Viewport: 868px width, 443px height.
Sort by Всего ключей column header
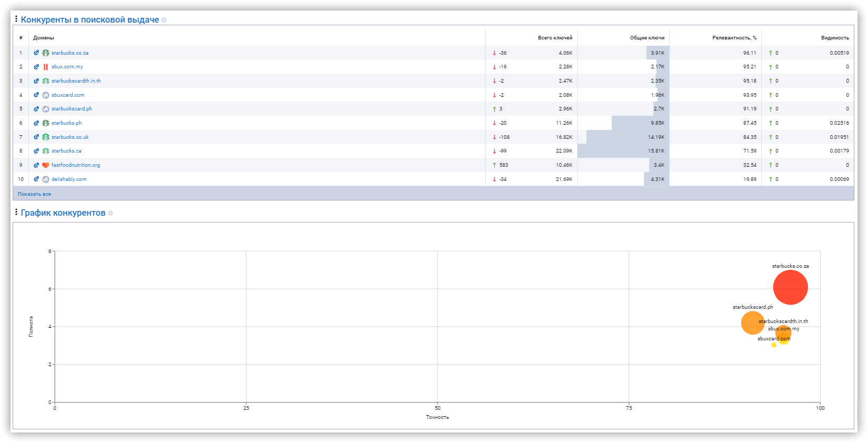click(555, 38)
